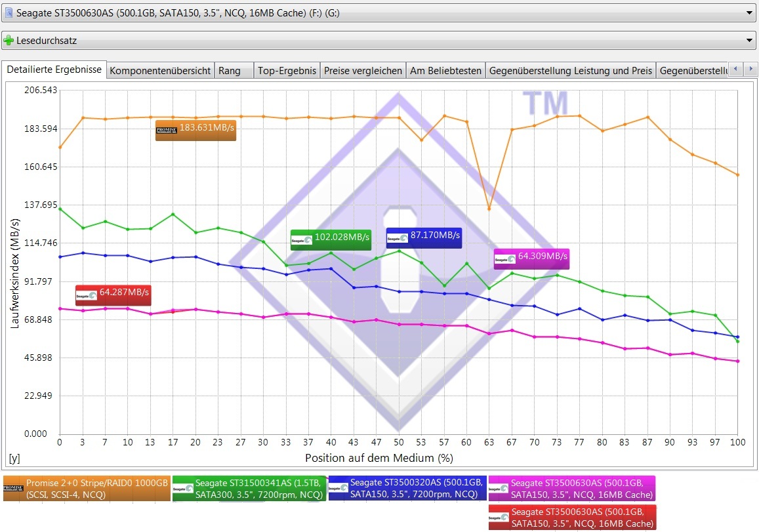Click the magenta 64.309MB/s data label
759x532 pixels.
pyautogui.click(x=531, y=258)
